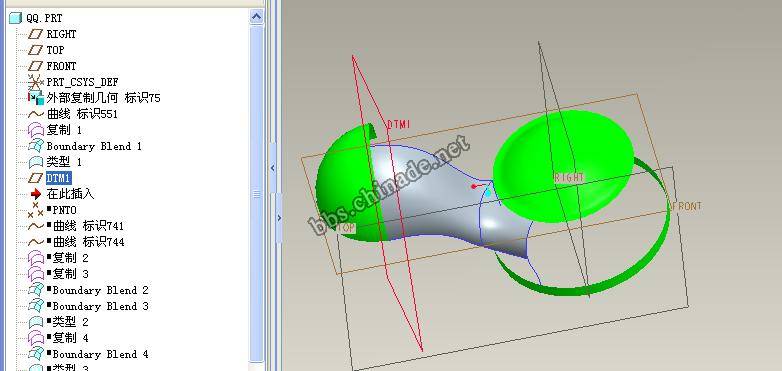The width and height of the screenshot is (782, 371).
Task: Click the PRT_CSYS_DEF coordinate system icon
Action: (x=35, y=81)
